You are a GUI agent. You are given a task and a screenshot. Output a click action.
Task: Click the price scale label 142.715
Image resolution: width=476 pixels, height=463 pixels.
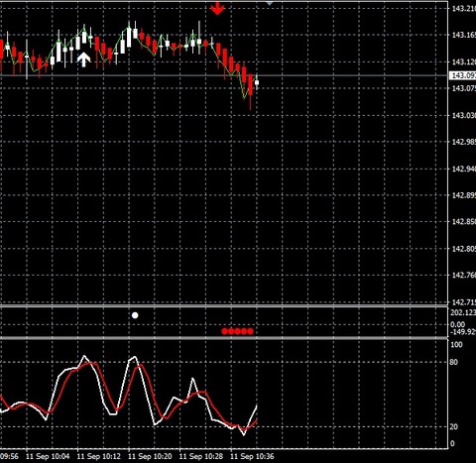tap(463, 302)
